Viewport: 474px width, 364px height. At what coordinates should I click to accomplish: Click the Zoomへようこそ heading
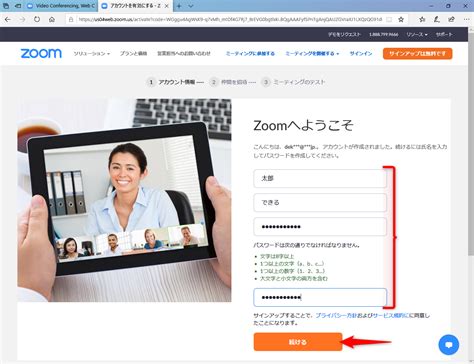point(303,126)
